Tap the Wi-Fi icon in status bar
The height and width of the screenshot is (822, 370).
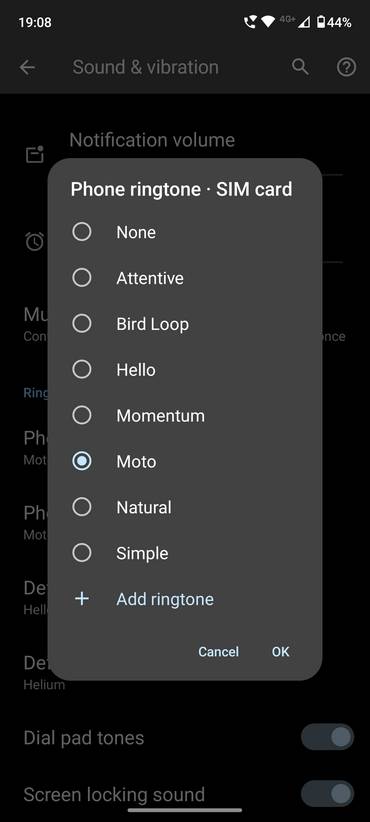pos(268,22)
